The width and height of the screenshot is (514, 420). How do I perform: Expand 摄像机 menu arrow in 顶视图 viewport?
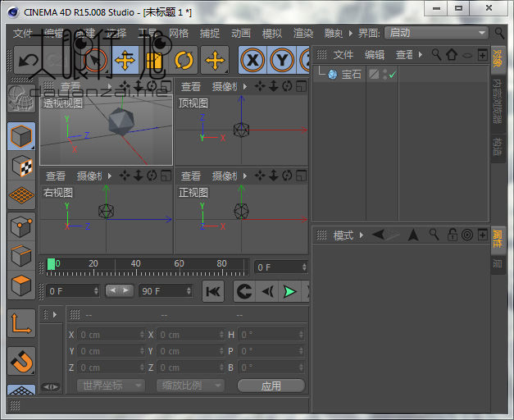[245, 87]
